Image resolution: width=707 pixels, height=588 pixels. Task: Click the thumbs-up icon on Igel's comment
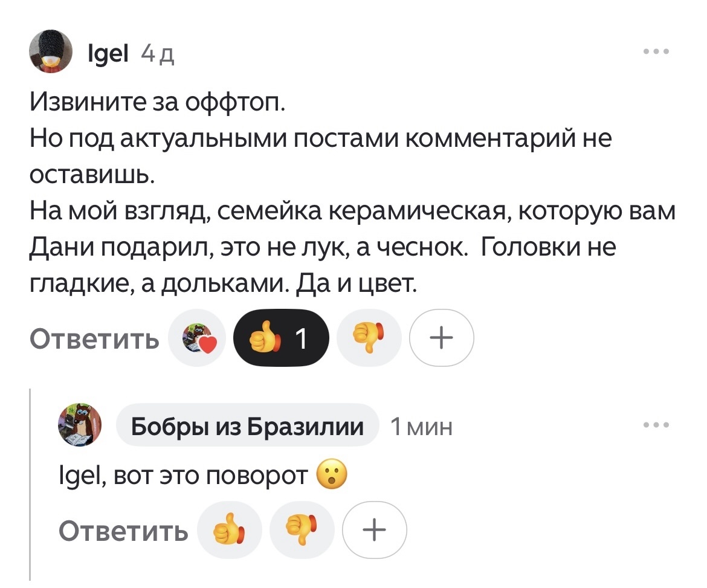click(x=265, y=338)
